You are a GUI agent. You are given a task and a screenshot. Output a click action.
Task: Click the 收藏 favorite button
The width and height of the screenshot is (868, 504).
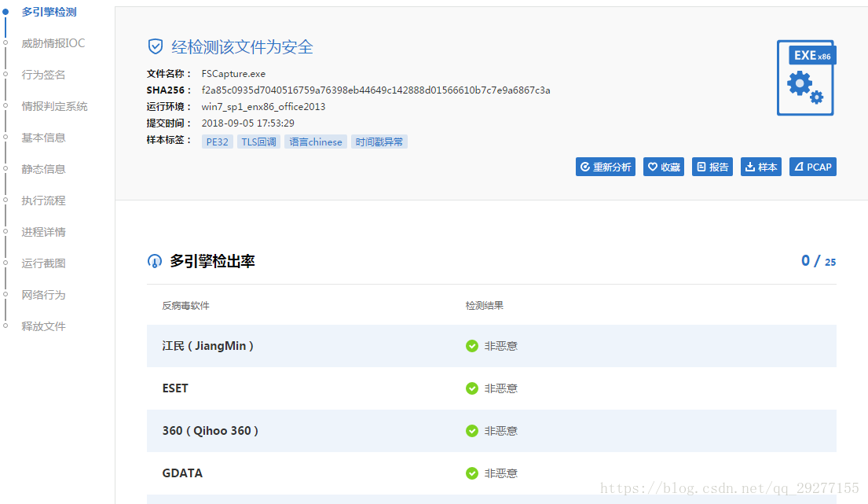pos(664,167)
